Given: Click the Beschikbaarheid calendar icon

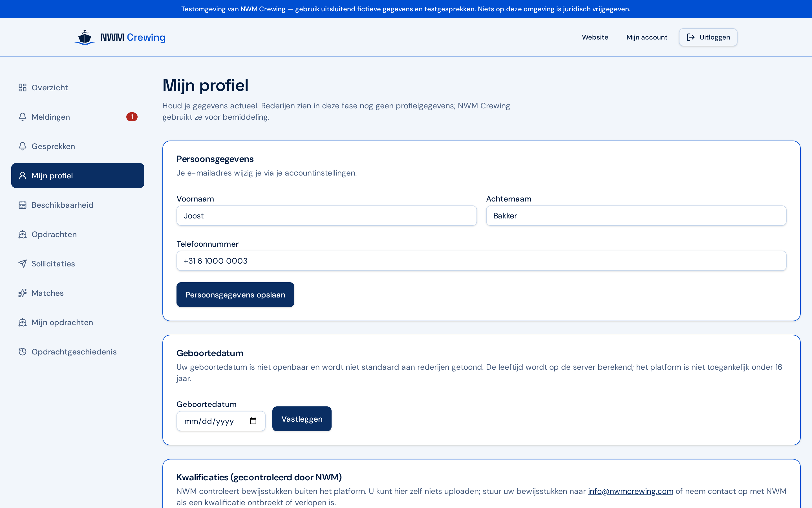Looking at the screenshot, I should [x=23, y=205].
